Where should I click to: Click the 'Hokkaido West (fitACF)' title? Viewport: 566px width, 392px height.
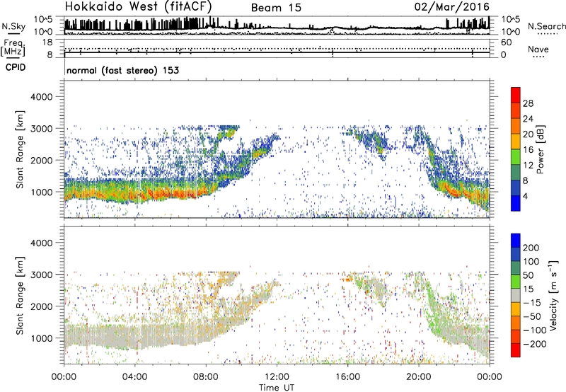pyautogui.click(x=138, y=6)
